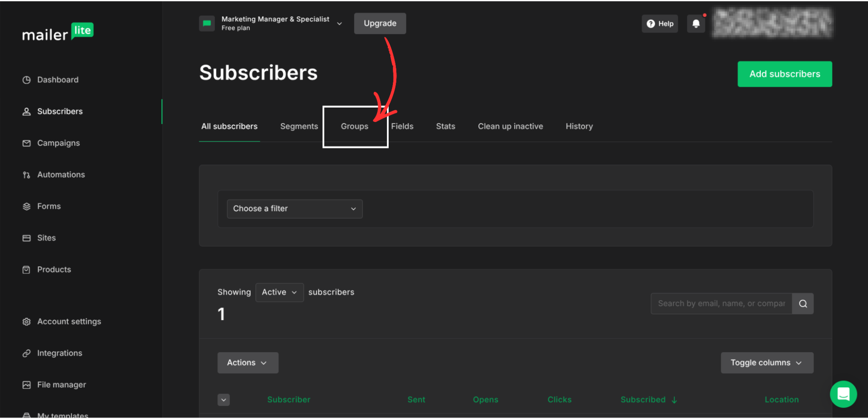
Task: Open the Sites section icon
Action: (26, 238)
